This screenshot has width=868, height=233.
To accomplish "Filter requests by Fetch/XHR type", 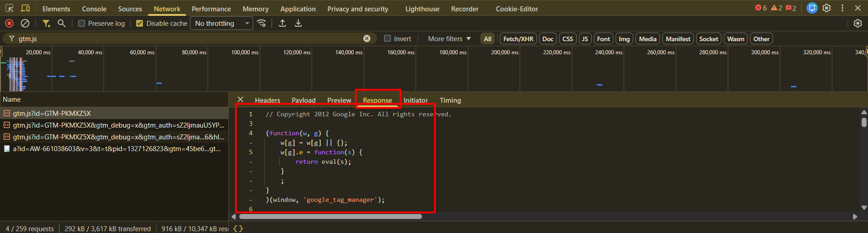I will tap(518, 39).
